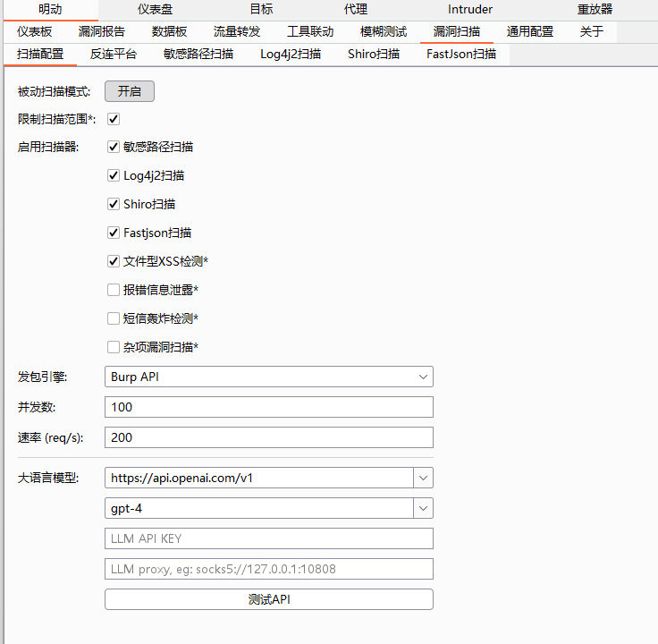Viewport: 658px width, 644px height.
Task: Click the LLM API KEY input field
Action: [268, 538]
